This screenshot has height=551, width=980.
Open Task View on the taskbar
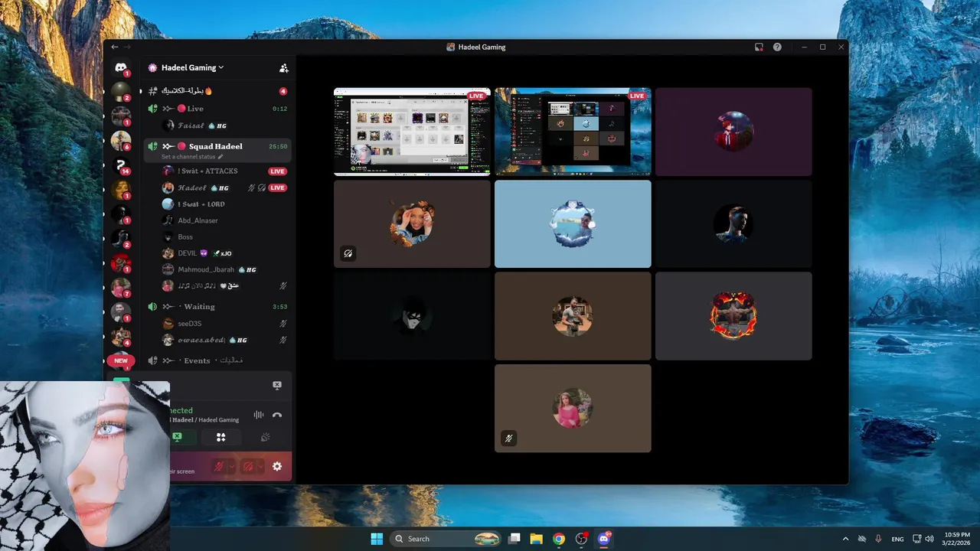point(514,539)
